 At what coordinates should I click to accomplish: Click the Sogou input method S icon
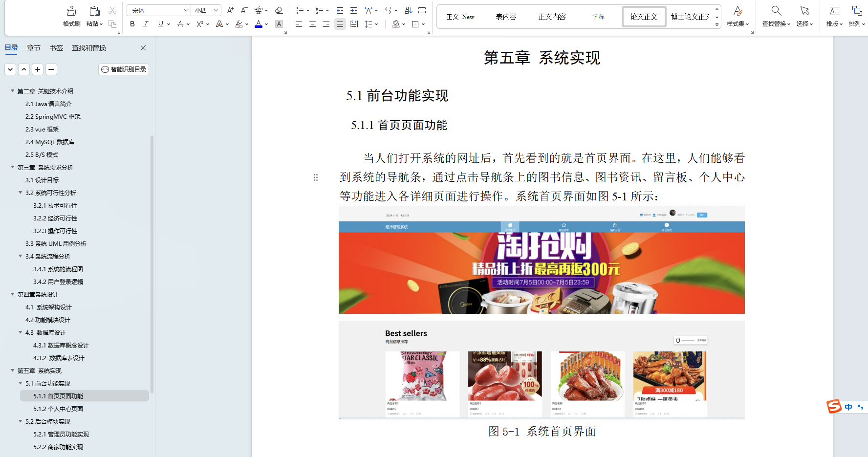point(834,406)
